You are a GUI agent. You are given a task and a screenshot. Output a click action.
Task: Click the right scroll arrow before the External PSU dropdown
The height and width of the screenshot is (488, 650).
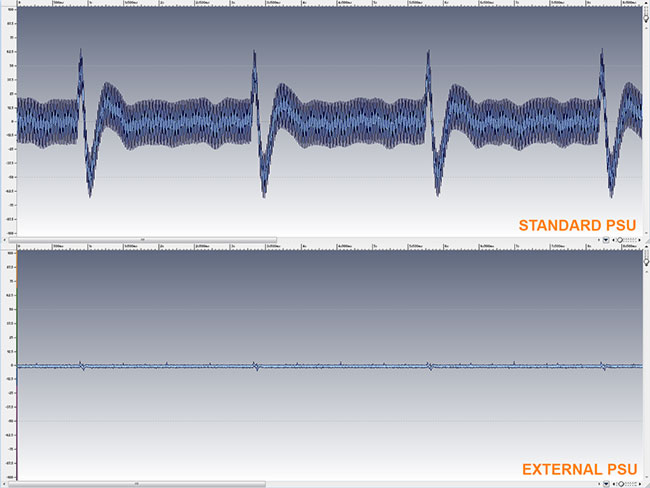click(599, 484)
